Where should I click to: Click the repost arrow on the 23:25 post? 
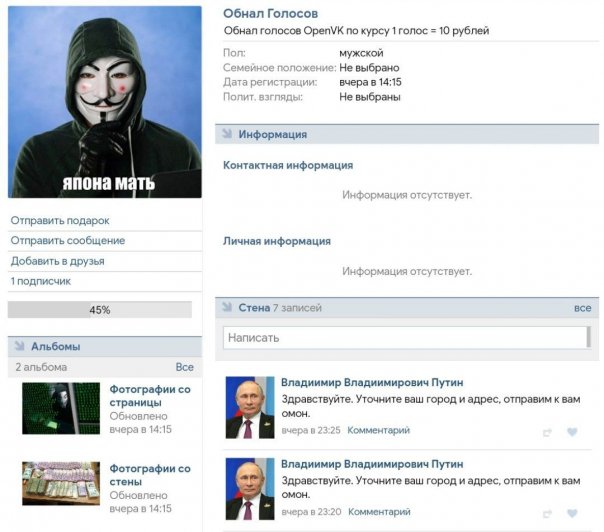pyautogui.click(x=547, y=433)
